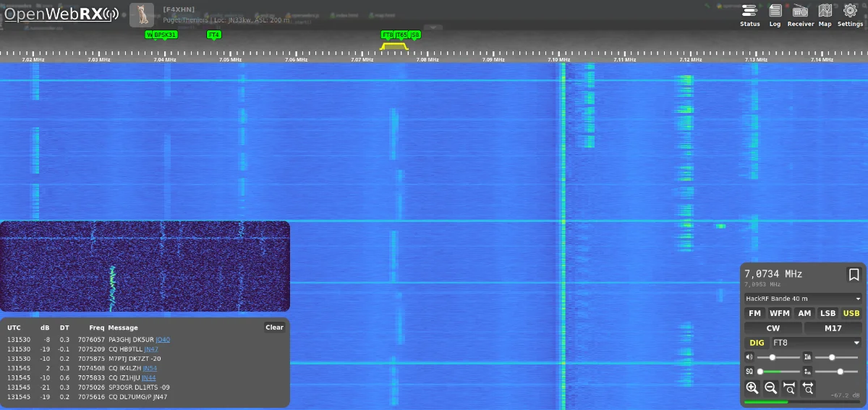This screenshot has height=410, width=868.
Task: Jump to the JT65 bookmark
Action: point(401,34)
